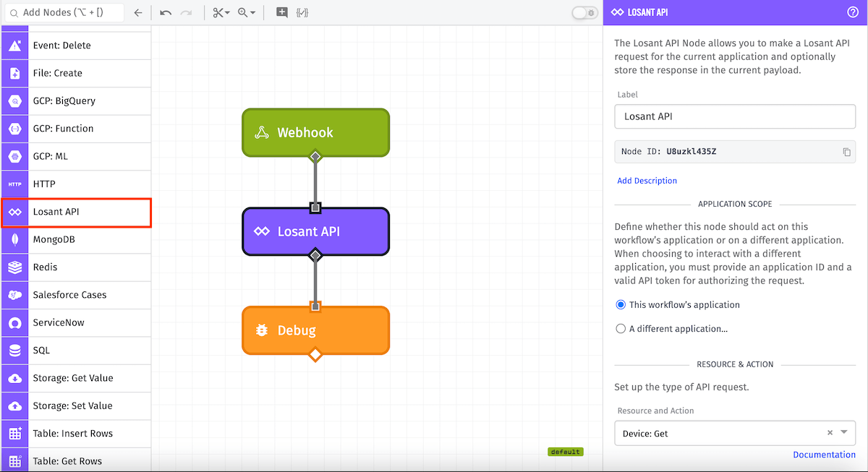868x472 pixels.
Task: Select the Debug node on canvas
Action: coord(315,330)
